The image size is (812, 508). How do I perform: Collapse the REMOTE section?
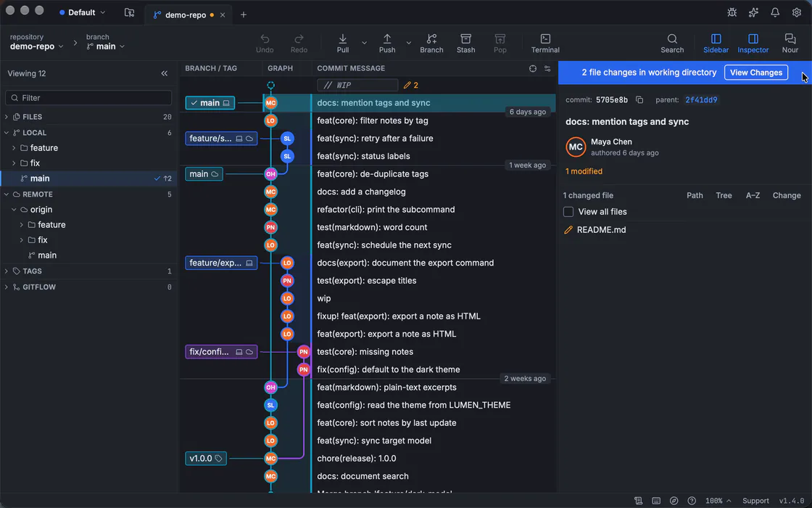pos(7,194)
